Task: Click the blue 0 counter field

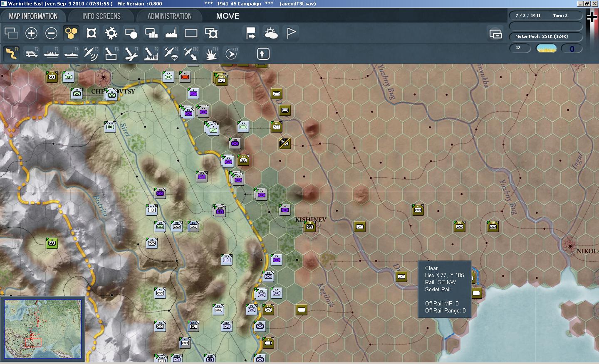Action: [x=572, y=49]
